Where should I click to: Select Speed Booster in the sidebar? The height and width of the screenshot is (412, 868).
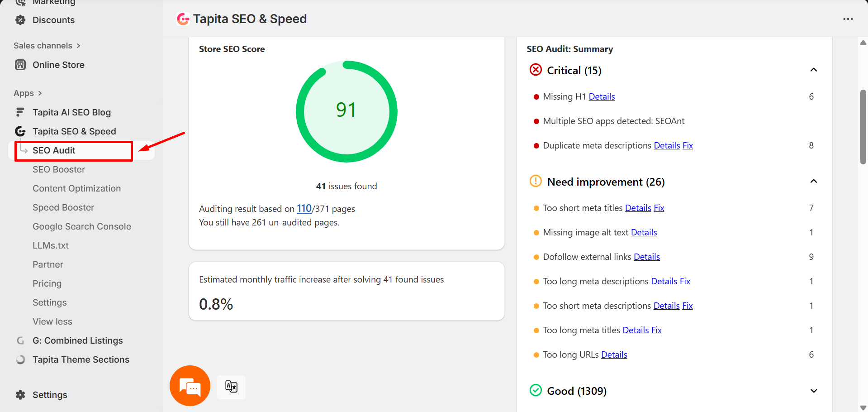[x=63, y=207]
